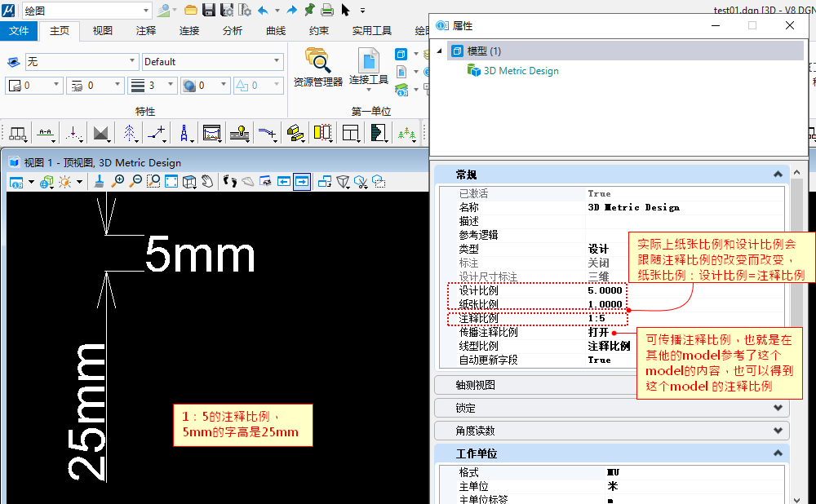Click the 注释比例 value 1:5
This screenshot has height=504, width=816.
point(596,318)
